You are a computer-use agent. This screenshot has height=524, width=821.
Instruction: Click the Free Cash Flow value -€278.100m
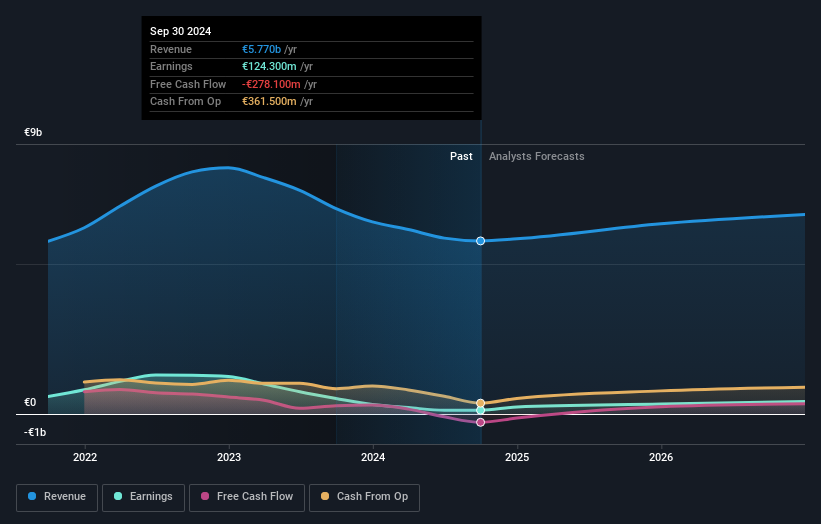tap(271, 84)
